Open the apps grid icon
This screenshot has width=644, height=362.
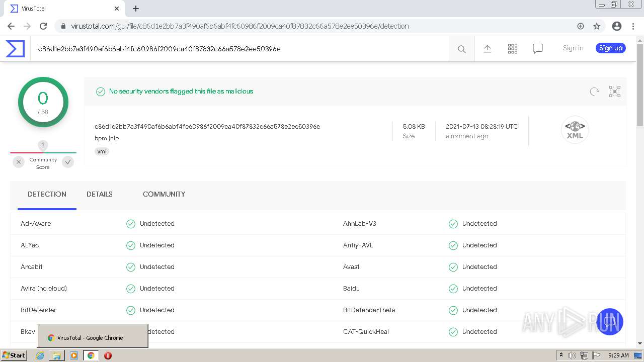pyautogui.click(x=512, y=49)
